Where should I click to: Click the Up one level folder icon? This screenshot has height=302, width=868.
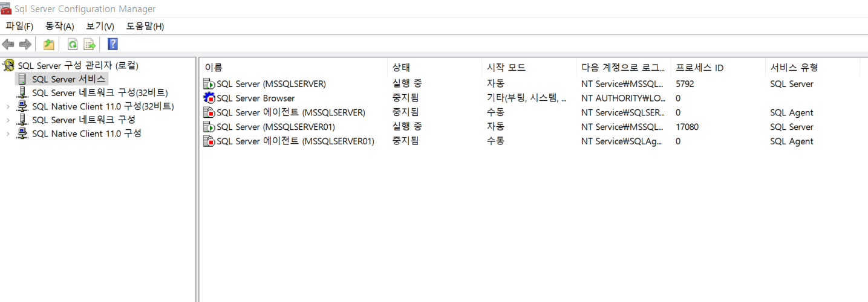pyautogui.click(x=49, y=44)
